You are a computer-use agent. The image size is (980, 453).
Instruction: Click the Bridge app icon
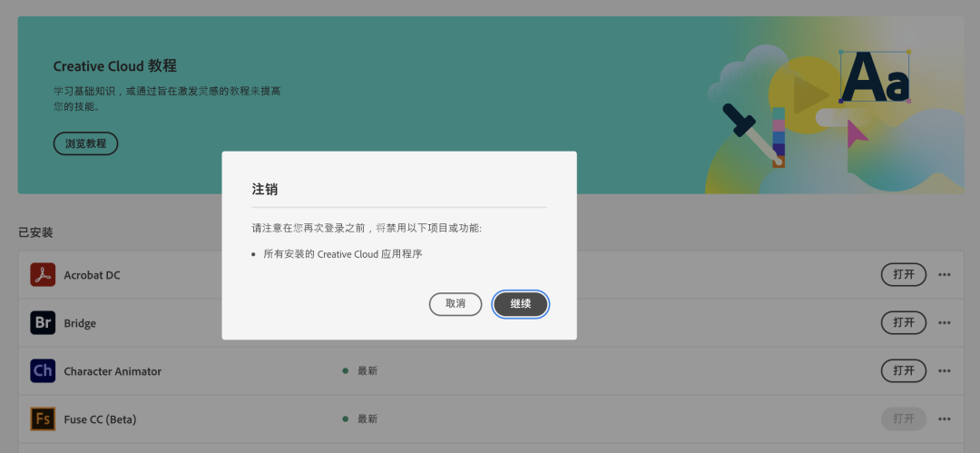pos(43,323)
